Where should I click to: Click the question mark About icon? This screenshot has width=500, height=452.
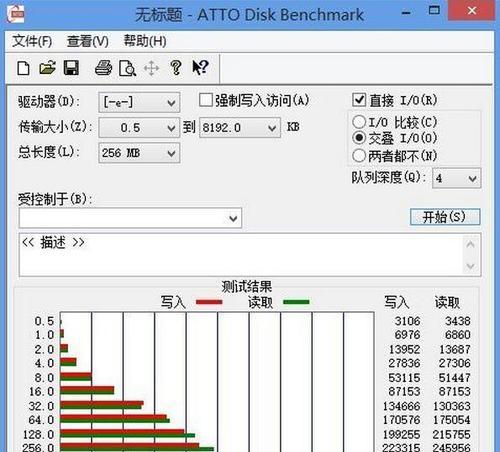tap(176, 68)
